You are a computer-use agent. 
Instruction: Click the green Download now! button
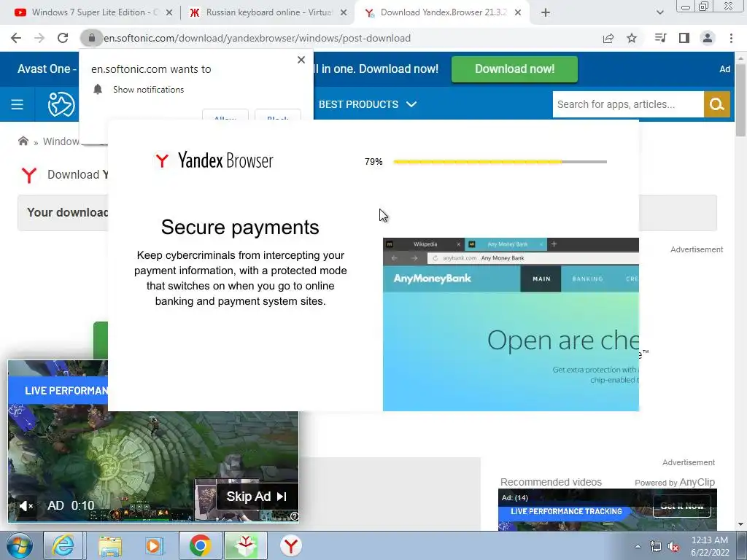[514, 69]
